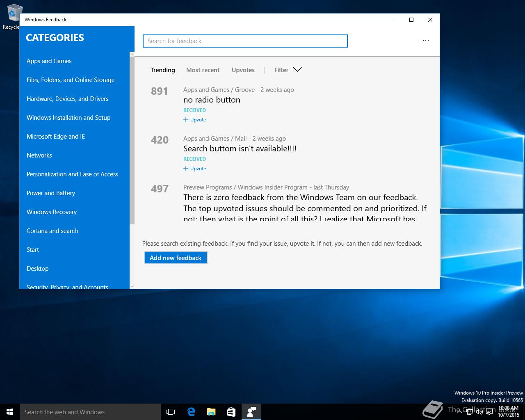This screenshot has width=525, height=420.
Task: Launch Microsoft Edge from the taskbar
Action: pyautogui.click(x=191, y=412)
